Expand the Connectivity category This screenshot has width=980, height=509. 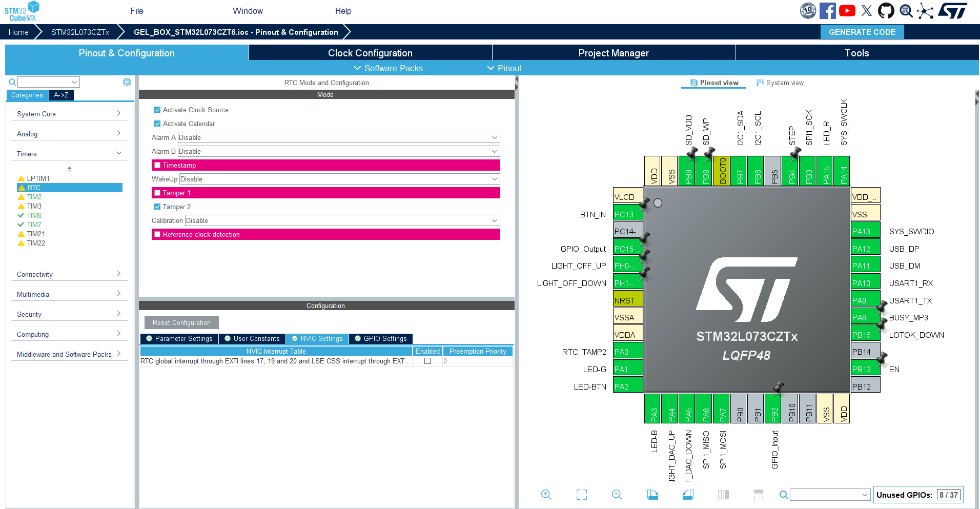point(69,274)
